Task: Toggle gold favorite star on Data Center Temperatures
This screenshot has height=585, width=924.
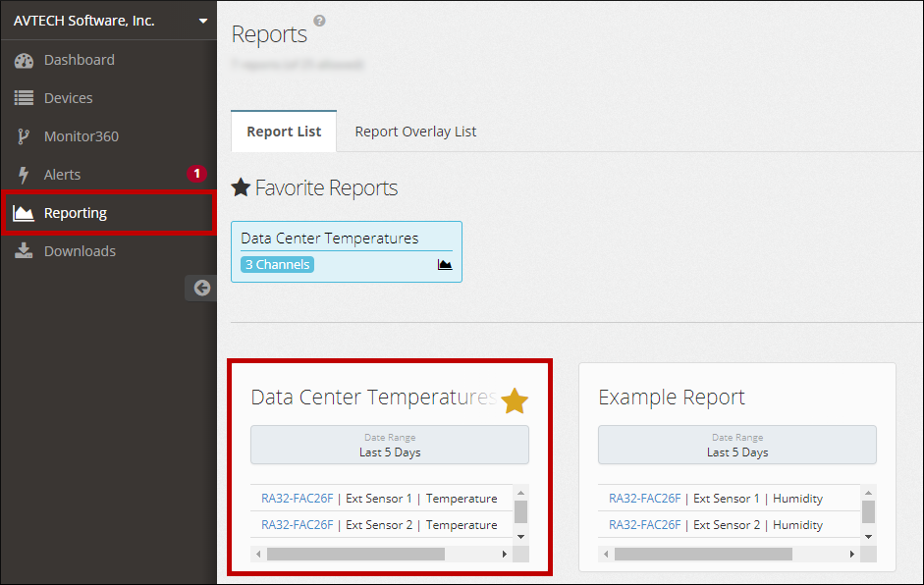Action: [515, 400]
